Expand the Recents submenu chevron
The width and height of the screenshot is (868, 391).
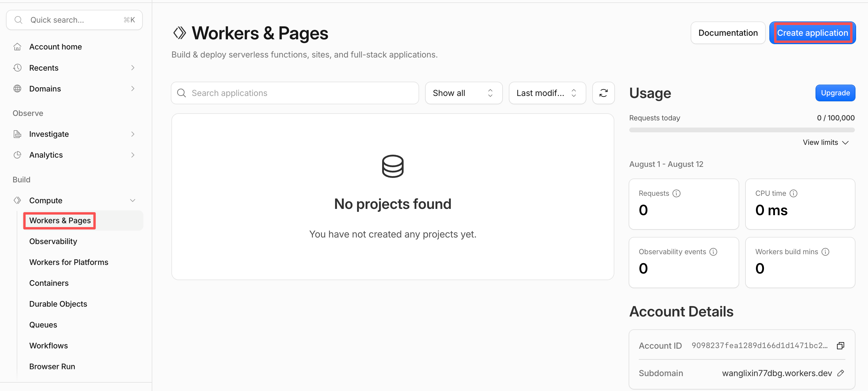(x=133, y=68)
